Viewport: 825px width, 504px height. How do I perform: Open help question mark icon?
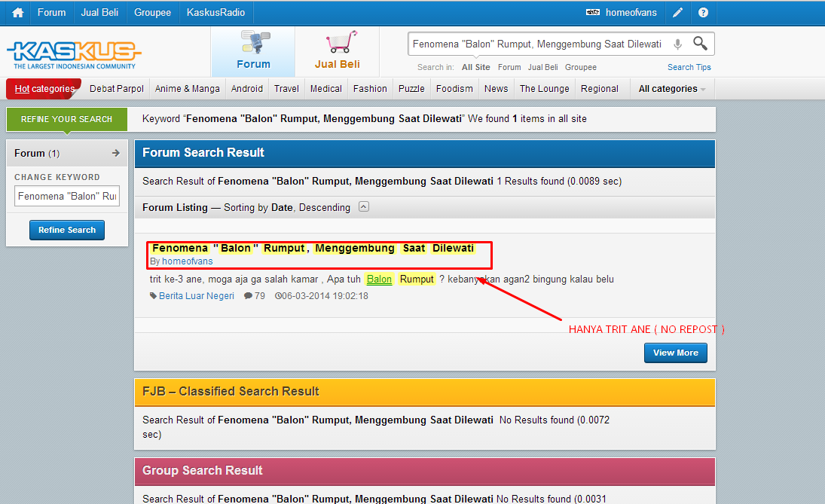pyautogui.click(x=703, y=13)
